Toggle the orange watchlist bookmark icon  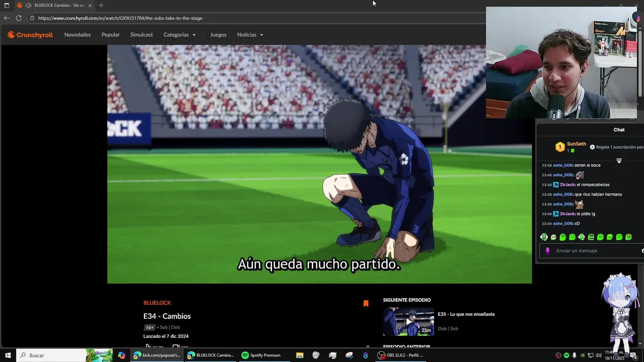click(366, 303)
